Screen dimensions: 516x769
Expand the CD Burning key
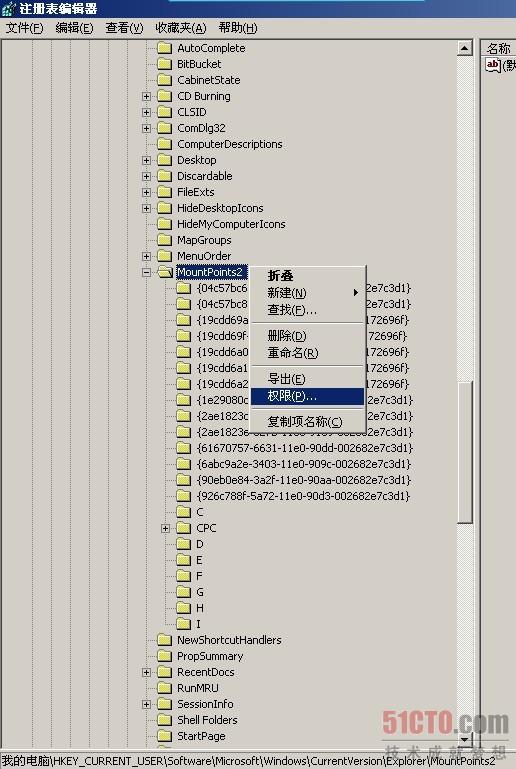[x=146, y=96]
